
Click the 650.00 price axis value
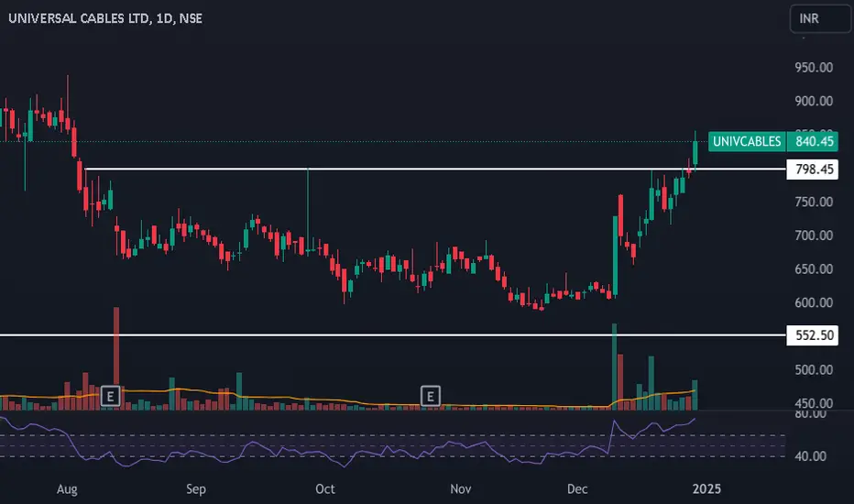(x=813, y=269)
